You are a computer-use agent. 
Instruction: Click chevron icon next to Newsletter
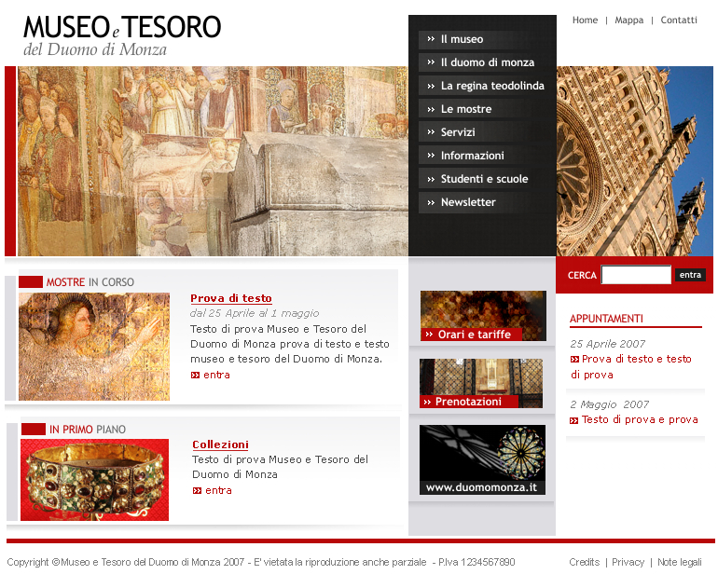tap(431, 203)
